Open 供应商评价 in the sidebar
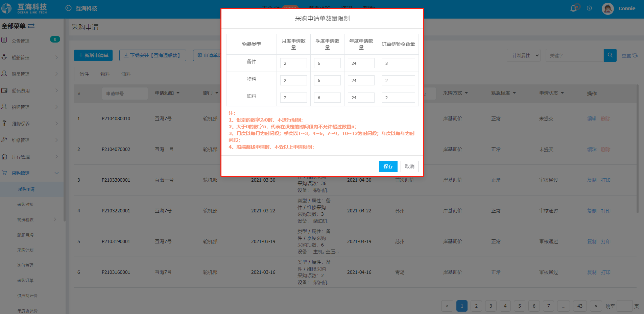644x314 pixels. pyautogui.click(x=27, y=296)
